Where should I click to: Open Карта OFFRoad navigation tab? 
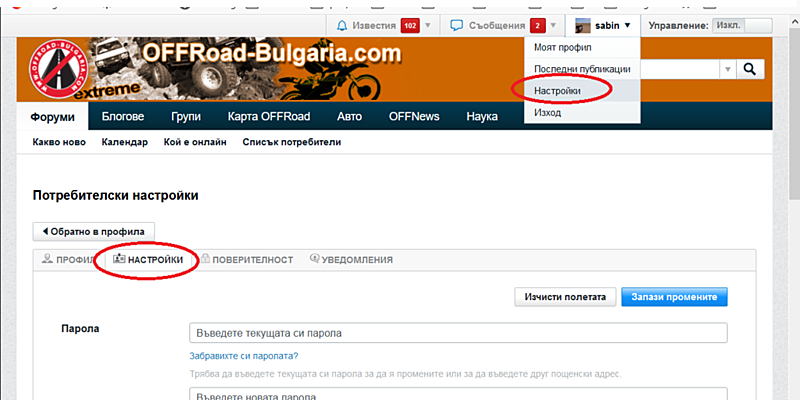pyautogui.click(x=269, y=116)
